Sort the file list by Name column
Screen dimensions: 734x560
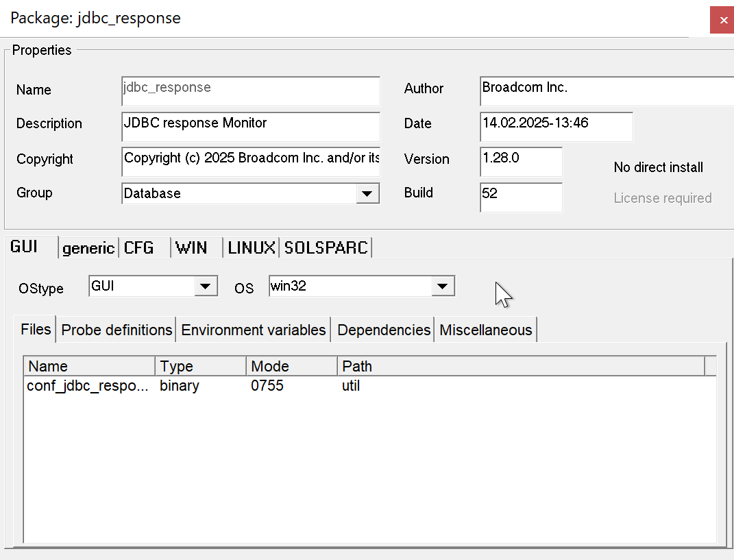point(89,366)
